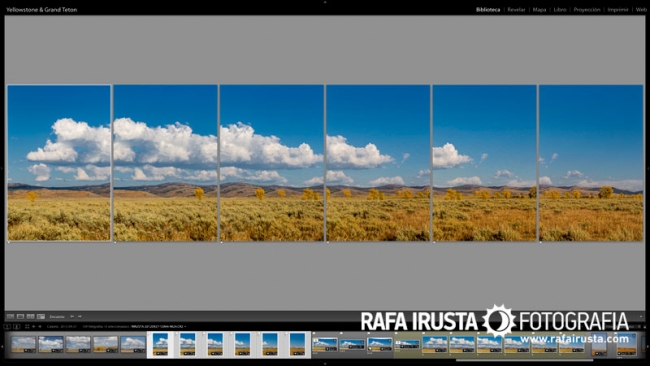This screenshot has width=650, height=366.
Task: Click the first selected vertical filmstrip thumbnail
Action: (160, 344)
